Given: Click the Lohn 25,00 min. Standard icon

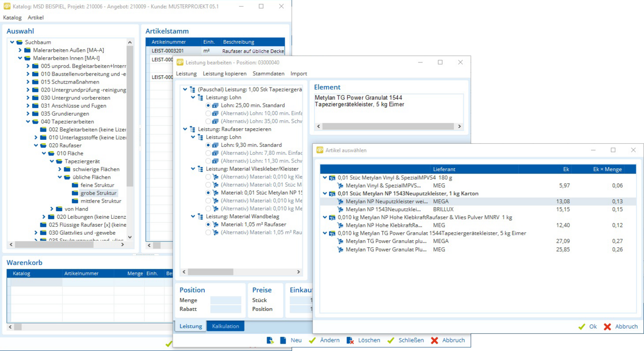Looking at the screenshot, I should point(215,106).
